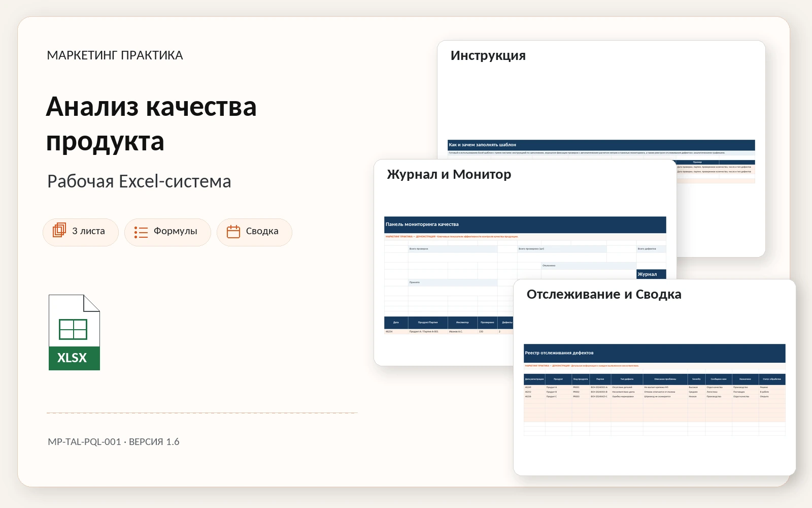Click the "Проверено" column header

pyautogui.click(x=487, y=323)
